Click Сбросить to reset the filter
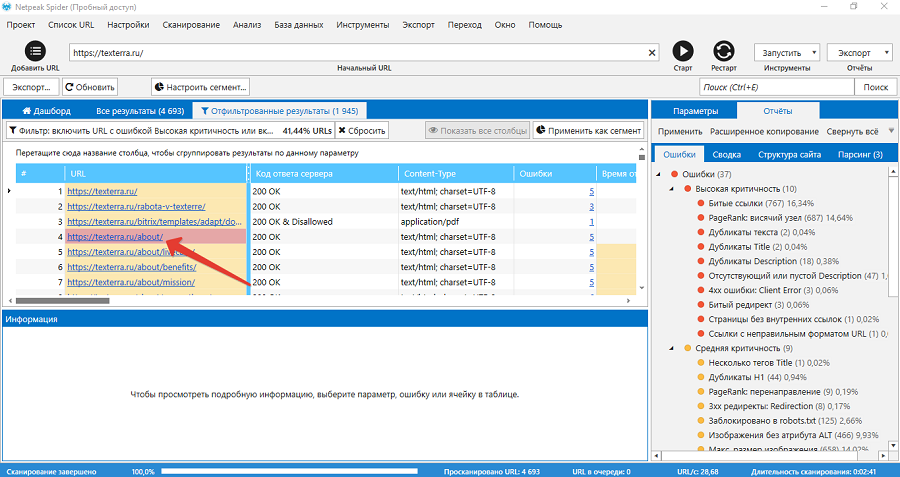Image resolution: width=900 pixels, height=477 pixels. pos(362,130)
